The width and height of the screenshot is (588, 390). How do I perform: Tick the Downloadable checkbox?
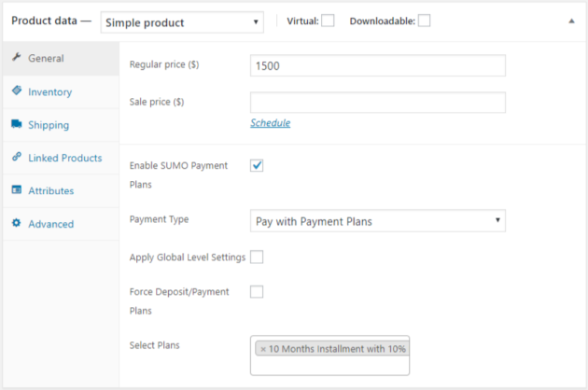tap(424, 21)
